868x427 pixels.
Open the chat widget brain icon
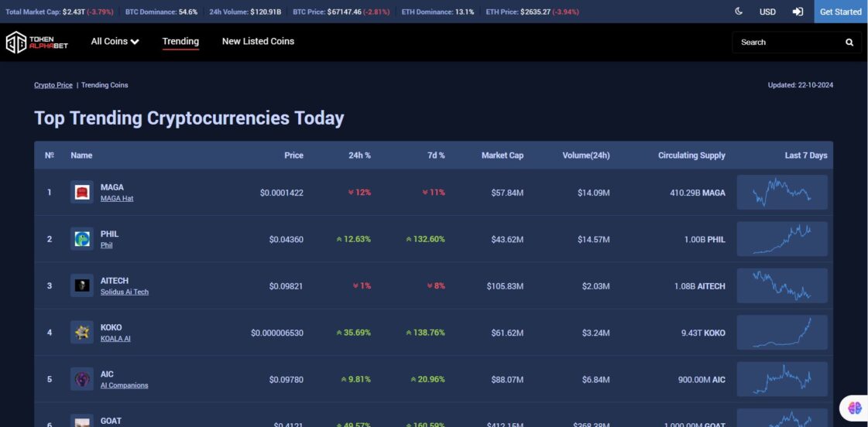[x=854, y=408]
